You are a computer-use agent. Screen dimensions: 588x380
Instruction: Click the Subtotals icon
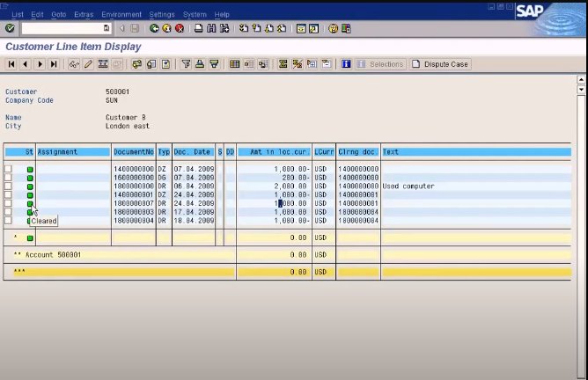pos(298,64)
